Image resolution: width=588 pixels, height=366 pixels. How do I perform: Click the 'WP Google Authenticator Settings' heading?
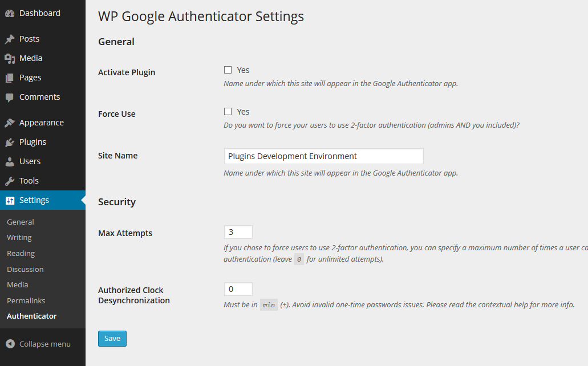click(201, 17)
